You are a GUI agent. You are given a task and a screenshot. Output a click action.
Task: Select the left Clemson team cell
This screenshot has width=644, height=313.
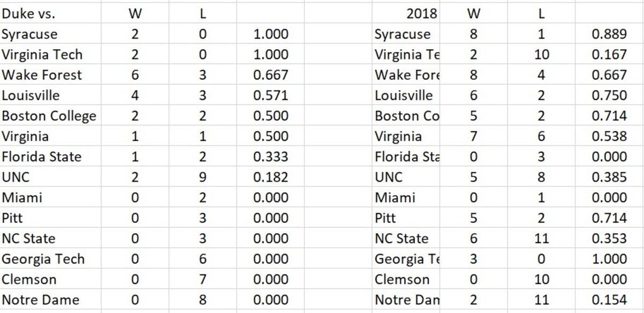(29, 279)
